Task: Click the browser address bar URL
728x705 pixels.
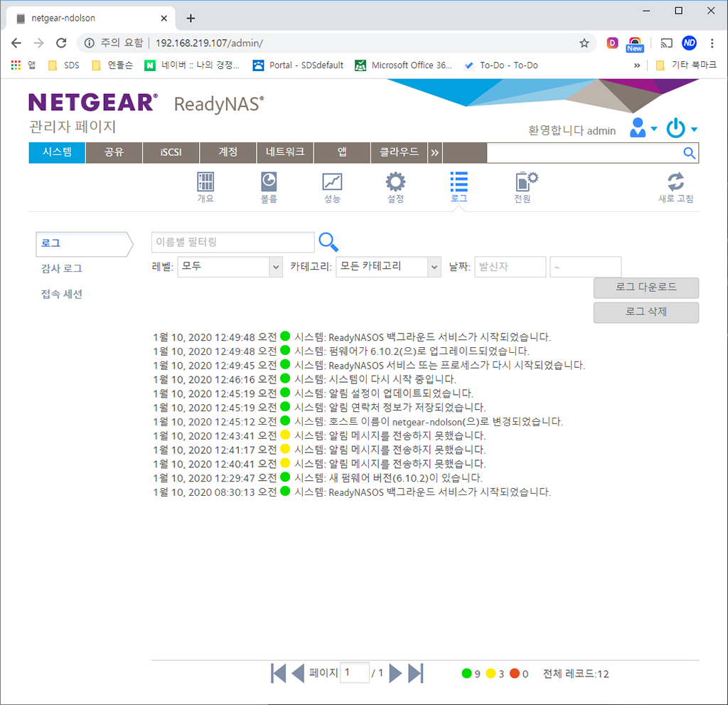Action: click(x=210, y=43)
